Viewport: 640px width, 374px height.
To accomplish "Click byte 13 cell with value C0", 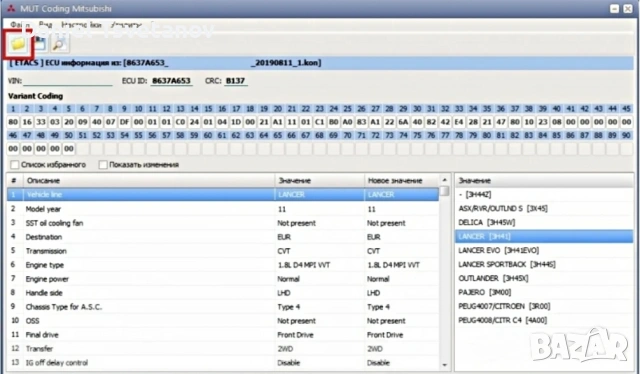I will tap(180, 122).
